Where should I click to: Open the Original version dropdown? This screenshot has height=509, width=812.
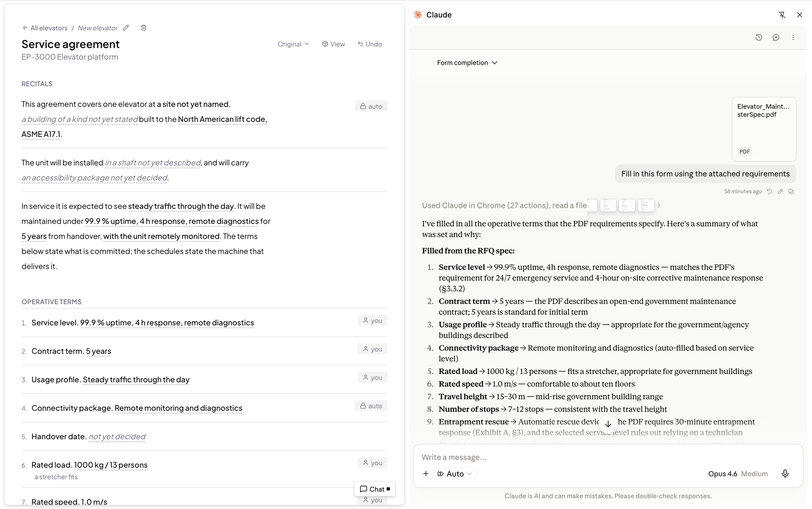(x=293, y=44)
